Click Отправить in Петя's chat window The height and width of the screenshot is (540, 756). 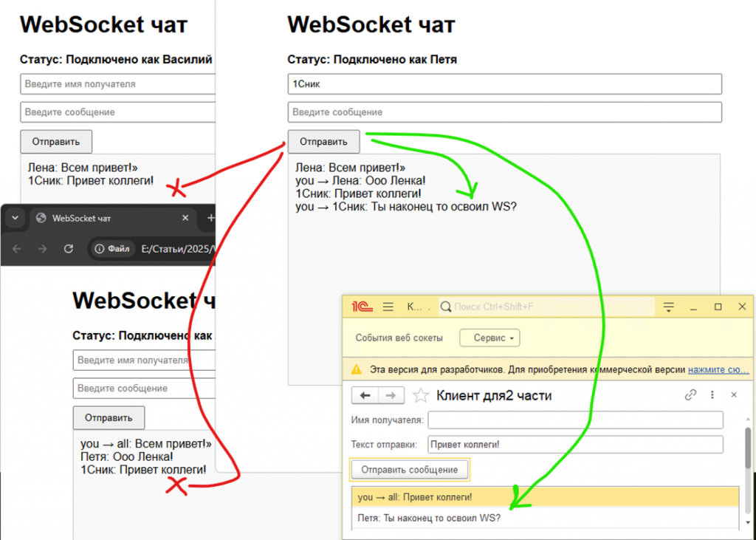323,142
